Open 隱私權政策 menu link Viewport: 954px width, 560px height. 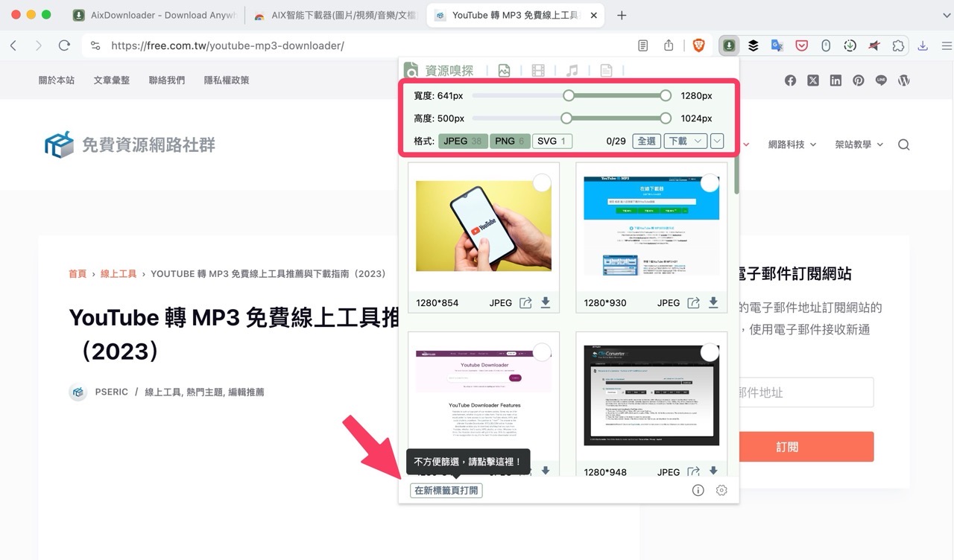227,80
